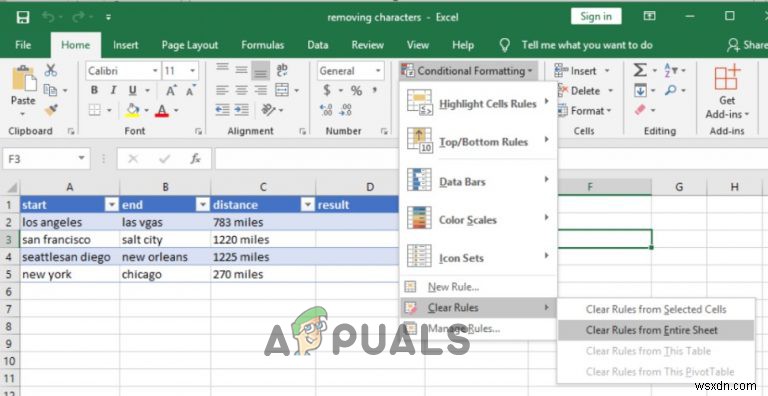This screenshot has height=396, width=768.
Task: Align text left in the cell
Action: (222, 91)
